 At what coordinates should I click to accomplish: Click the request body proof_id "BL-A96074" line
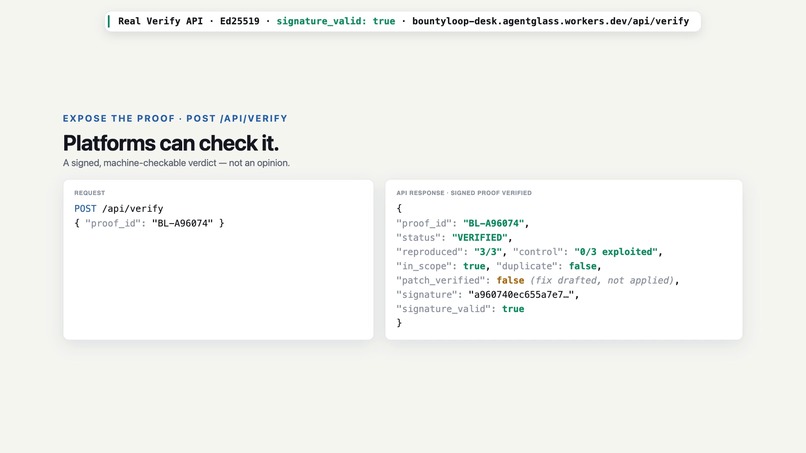pos(149,223)
